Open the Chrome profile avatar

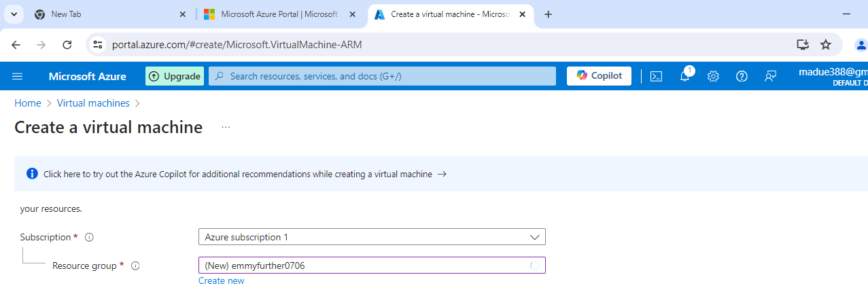click(861, 45)
